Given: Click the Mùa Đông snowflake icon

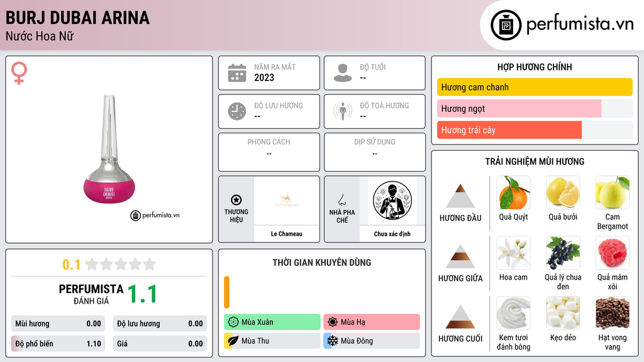Looking at the screenshot, I should [333, 341].
